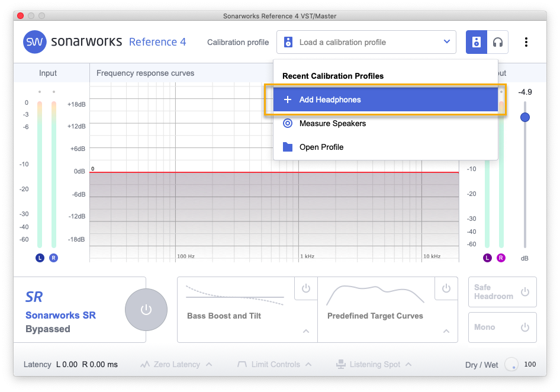Click the +18dB scale label
Screen dimensions: 560x392
click(x=76, y=104)
